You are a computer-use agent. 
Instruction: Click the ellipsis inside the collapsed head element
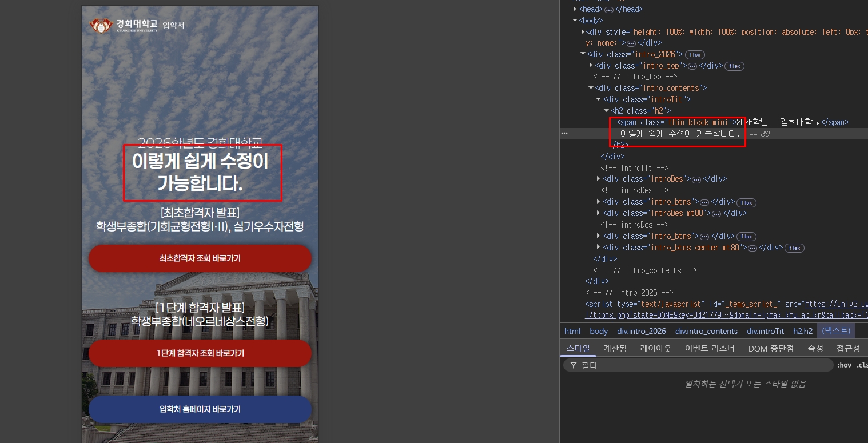[x=609, y=10]
